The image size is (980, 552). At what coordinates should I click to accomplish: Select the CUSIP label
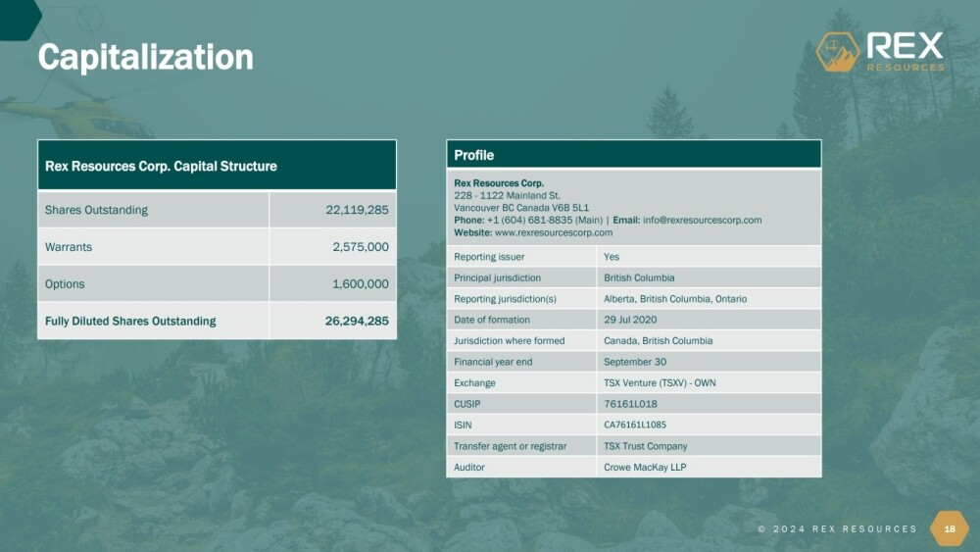coord(466,404)
